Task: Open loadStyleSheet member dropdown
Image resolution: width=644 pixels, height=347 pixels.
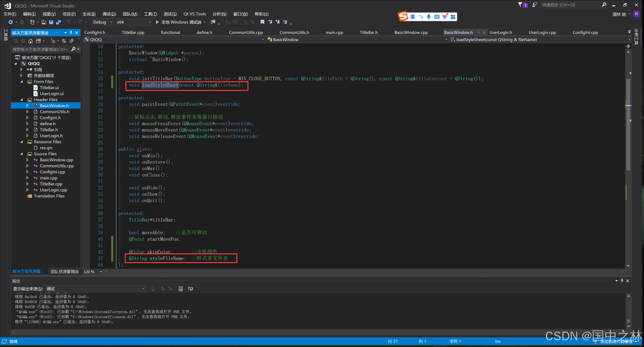Action: (x=540, y=39)
